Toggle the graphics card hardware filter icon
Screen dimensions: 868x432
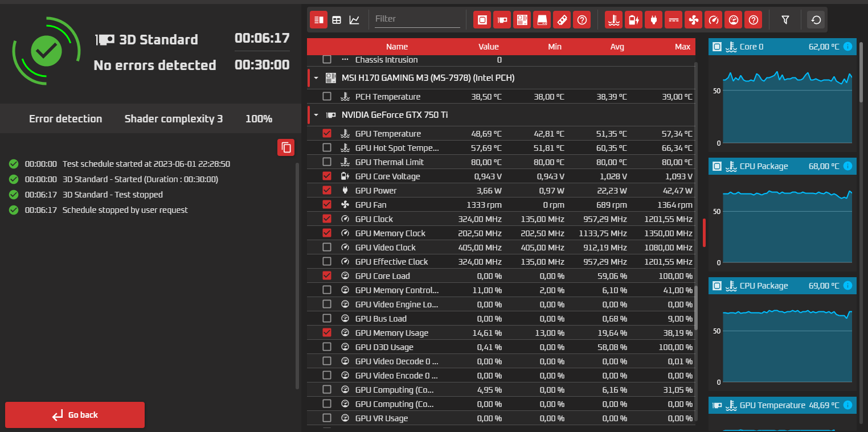502,20
